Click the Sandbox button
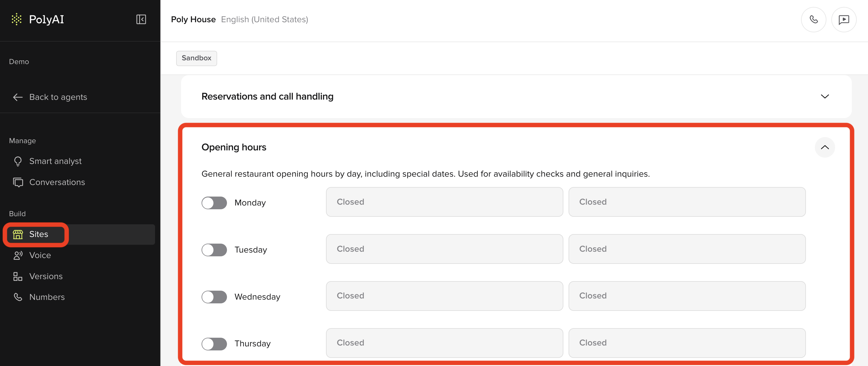Viewport: 868px width, 366px height. (x=196, y=58)
